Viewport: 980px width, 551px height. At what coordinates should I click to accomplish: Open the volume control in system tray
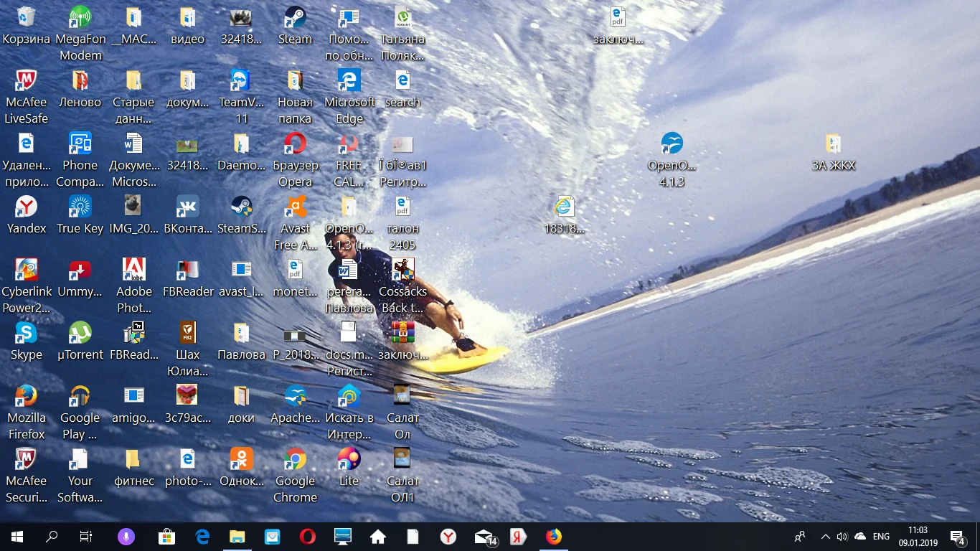click(x=842, y=537)
